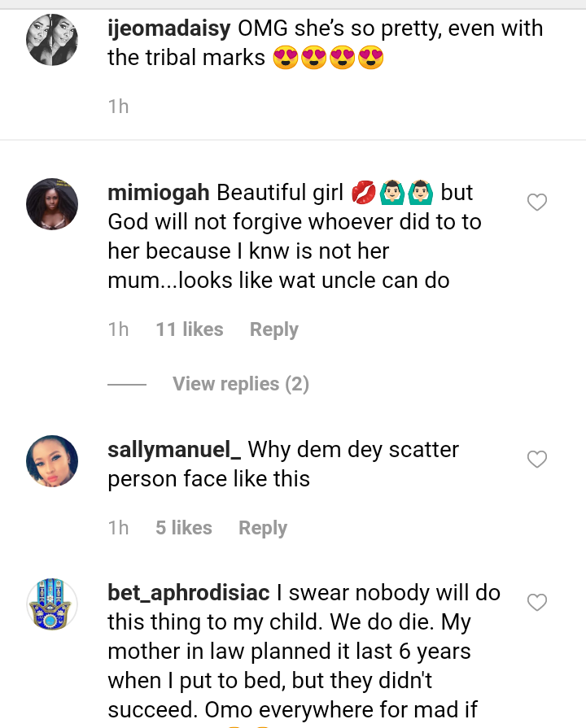Open mimiogah's profile avatar
Image resolution: width=586 pixels, height=728 pixels.
(x=52, y=204)
